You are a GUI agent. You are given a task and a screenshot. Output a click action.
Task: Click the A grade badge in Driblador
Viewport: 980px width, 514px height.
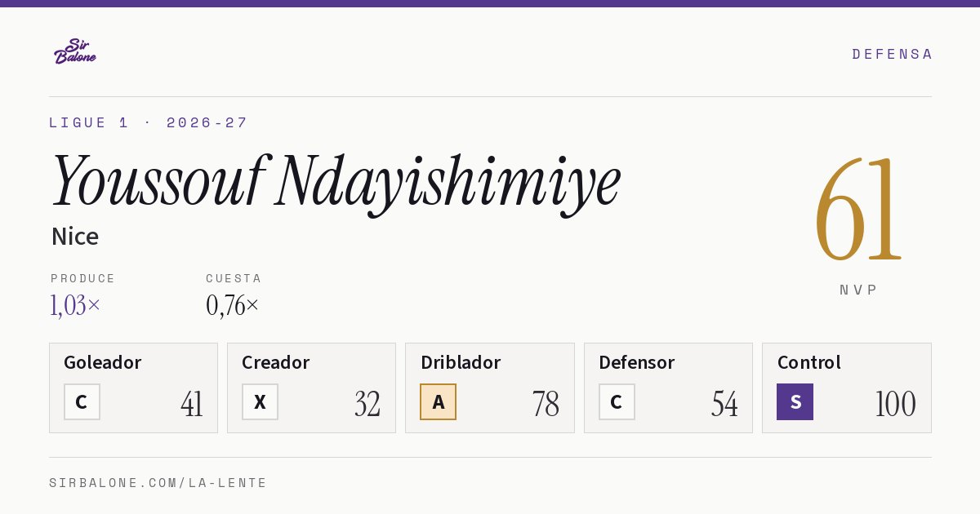[439, 401]
